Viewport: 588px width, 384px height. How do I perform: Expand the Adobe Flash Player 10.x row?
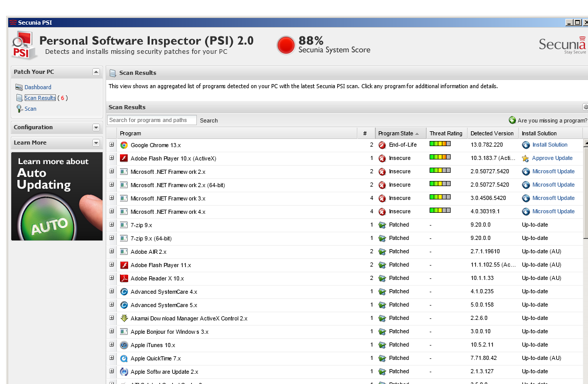(x=111, y=158)
